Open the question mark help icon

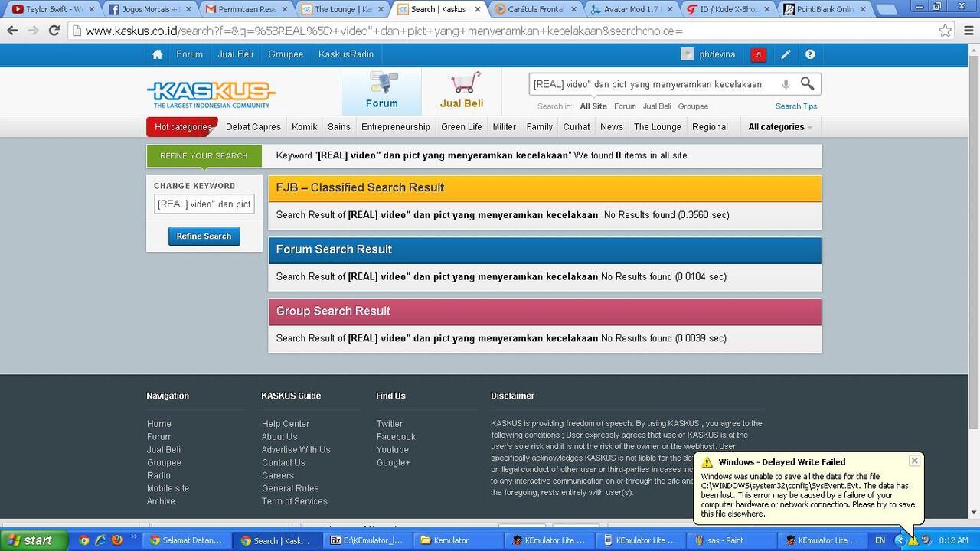(810, 54)
